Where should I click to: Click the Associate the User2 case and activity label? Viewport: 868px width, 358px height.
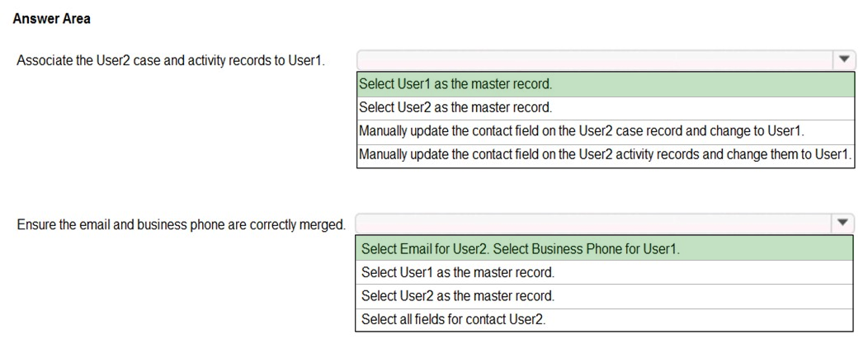point(171,60)
